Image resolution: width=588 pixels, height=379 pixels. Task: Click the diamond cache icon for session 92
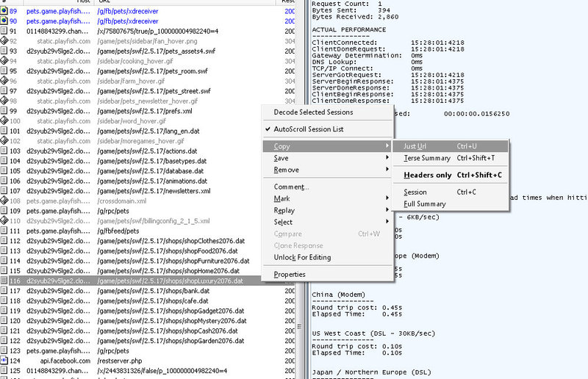4,41
